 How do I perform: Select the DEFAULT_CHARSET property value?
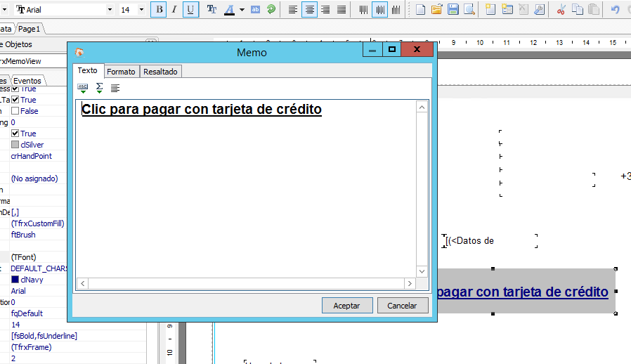point(39,268)
